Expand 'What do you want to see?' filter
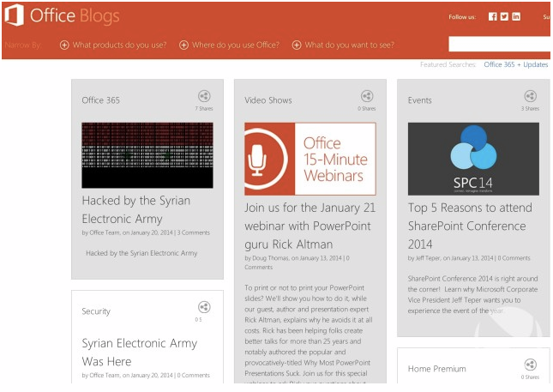 point(343,45)
